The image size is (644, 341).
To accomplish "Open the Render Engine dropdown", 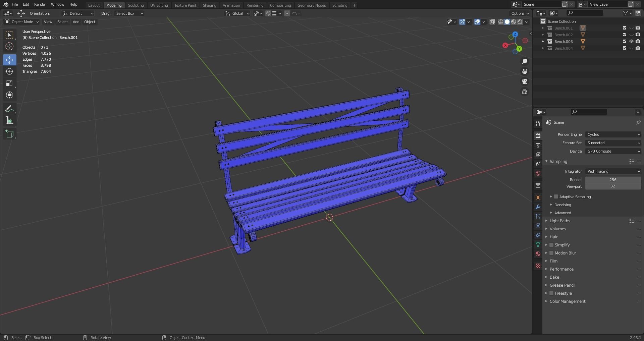I will [x=613, y=134].
